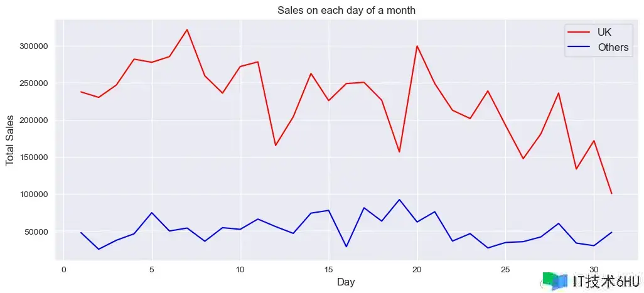Click the x-axis tick label 0
Screen dimensions: 644x293
pyautogui.click(x=63, y=270)
